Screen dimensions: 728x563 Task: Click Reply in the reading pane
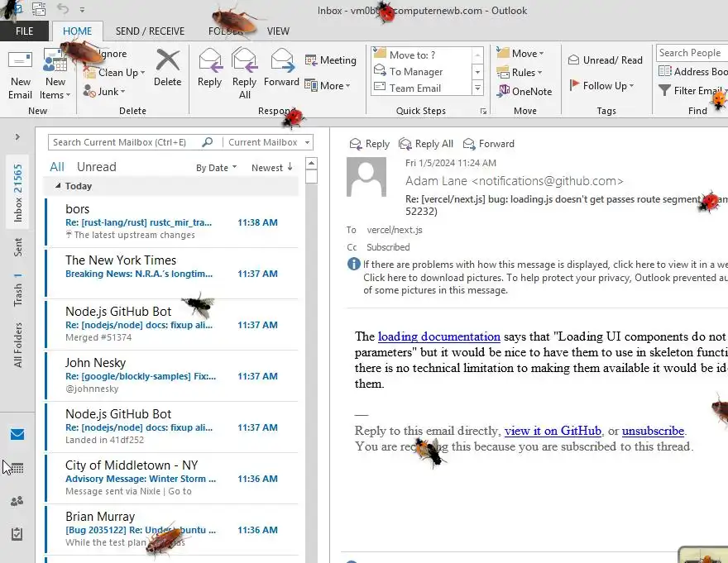(370, 144)
